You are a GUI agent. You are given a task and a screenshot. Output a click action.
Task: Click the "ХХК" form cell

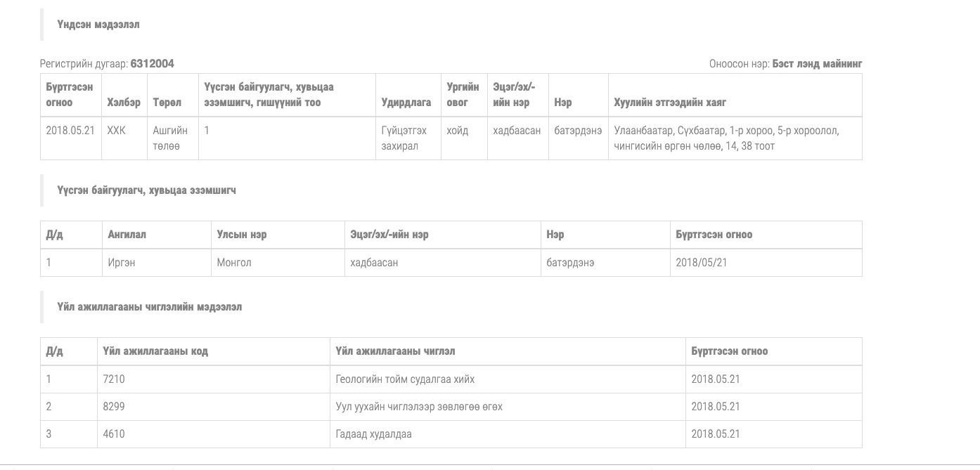click(x=117, y=131)
